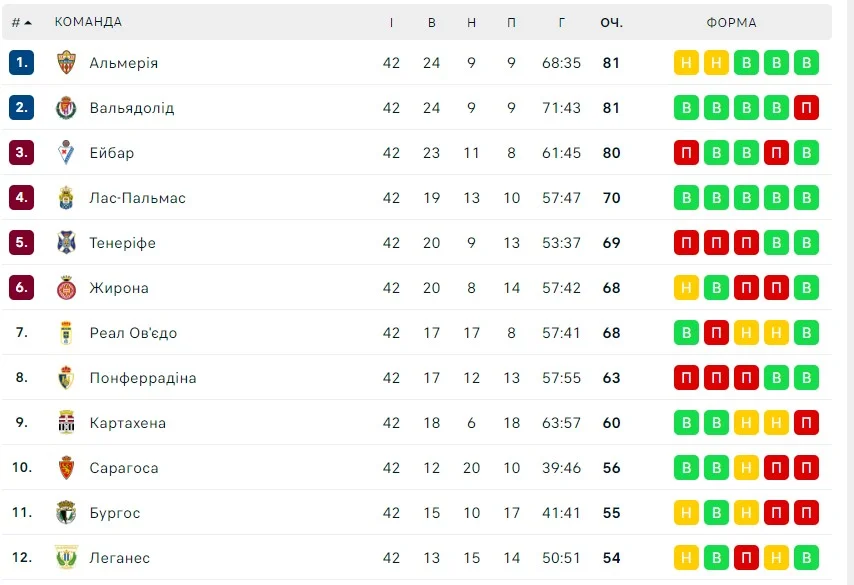Click the КОМАНДА column header
854x585 pixels.
[x=88, y=22]
